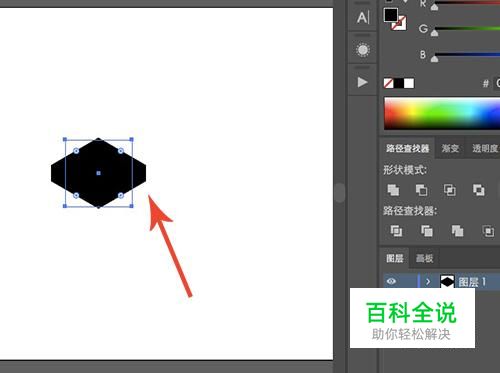Open the Actions panel play icon

pos(362,82)
